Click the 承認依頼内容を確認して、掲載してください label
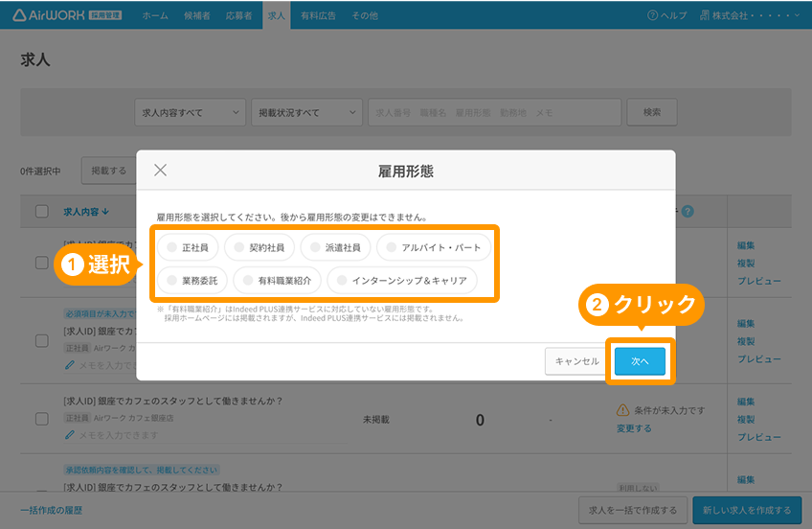The image size is (812, 529). click(x=141, y=470)
